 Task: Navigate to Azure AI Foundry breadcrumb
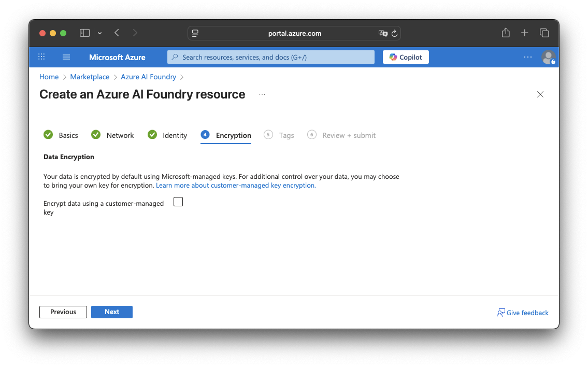pos(149,77)
